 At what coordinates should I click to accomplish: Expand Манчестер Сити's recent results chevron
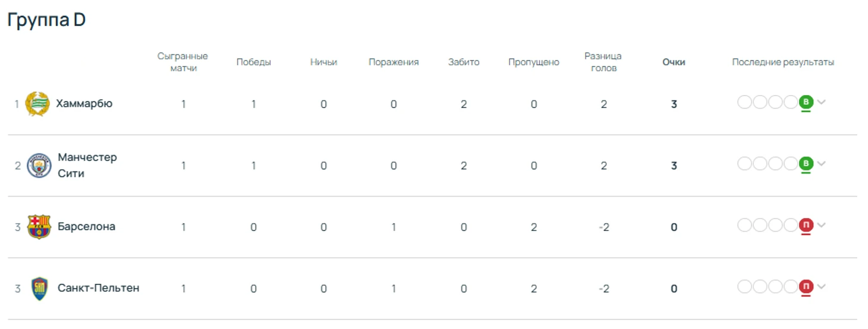(x=822, y=163)
